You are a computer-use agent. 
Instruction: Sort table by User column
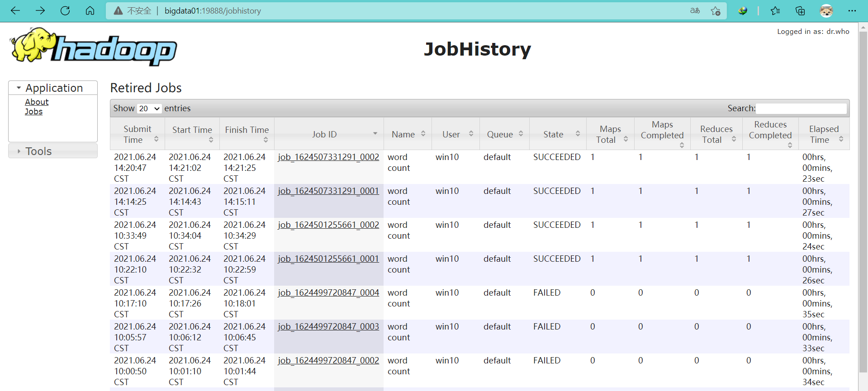[x=455, y=134]
